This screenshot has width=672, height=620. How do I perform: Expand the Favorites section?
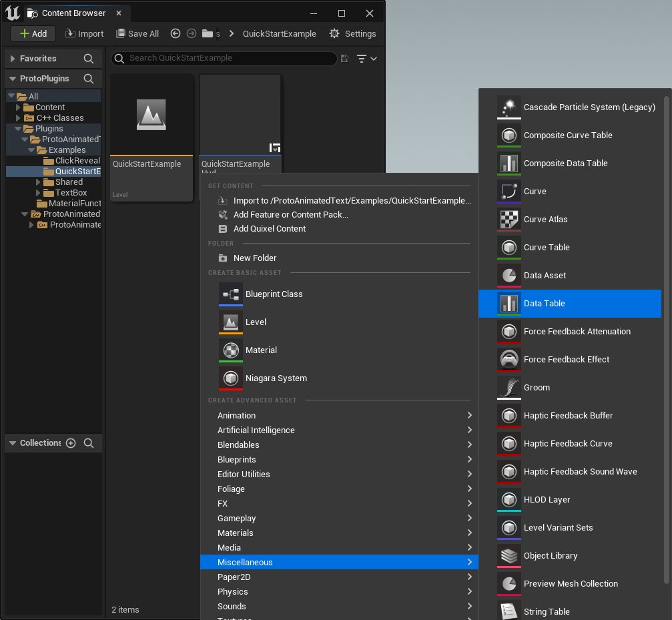pos(13,59)
